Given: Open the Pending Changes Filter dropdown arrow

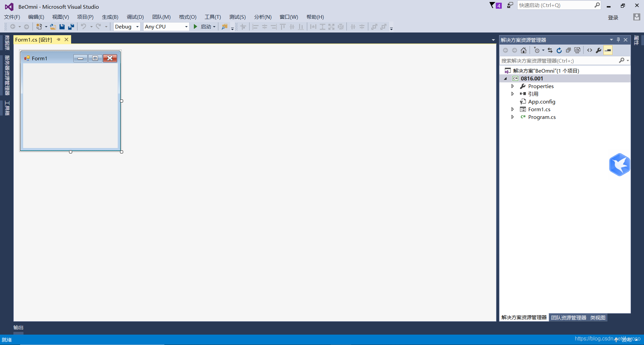Looking at the screenshot, I should 543,50.
